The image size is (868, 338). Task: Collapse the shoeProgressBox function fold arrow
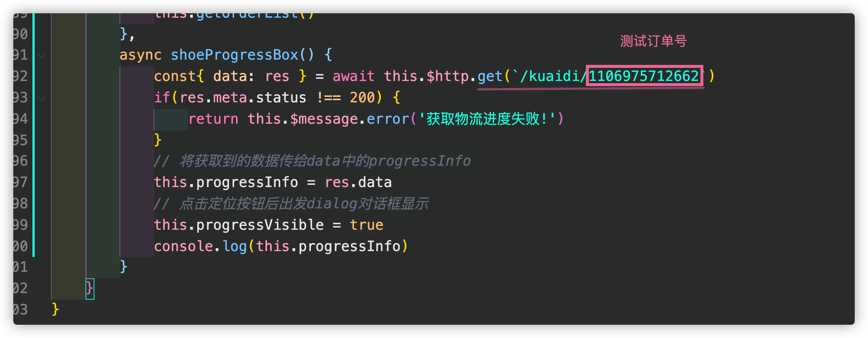(42, 56)
